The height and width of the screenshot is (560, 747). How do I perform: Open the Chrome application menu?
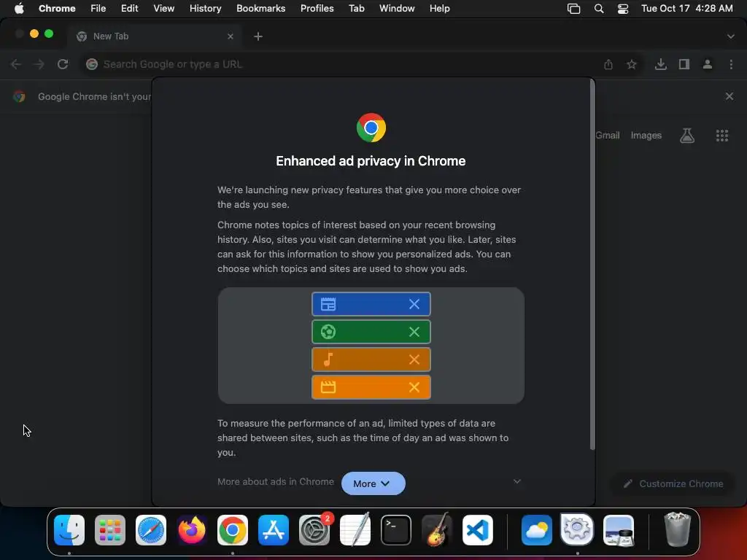click(x=57, y=8)
